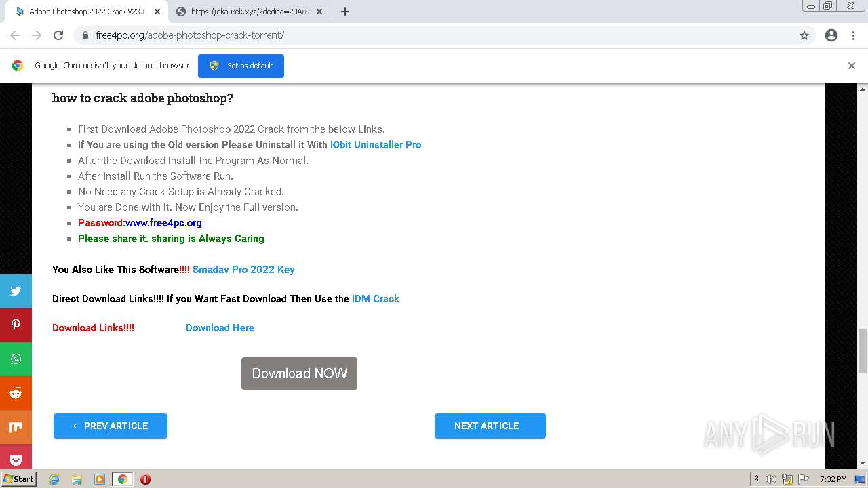
Task: Close the ekaurek.xyz tab
Action: point(319,12)
